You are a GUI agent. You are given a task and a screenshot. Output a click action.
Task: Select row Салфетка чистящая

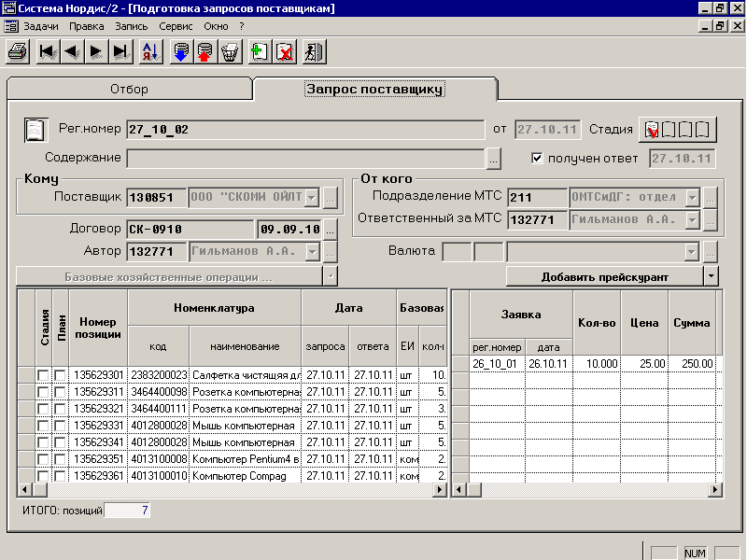(232, 376)
